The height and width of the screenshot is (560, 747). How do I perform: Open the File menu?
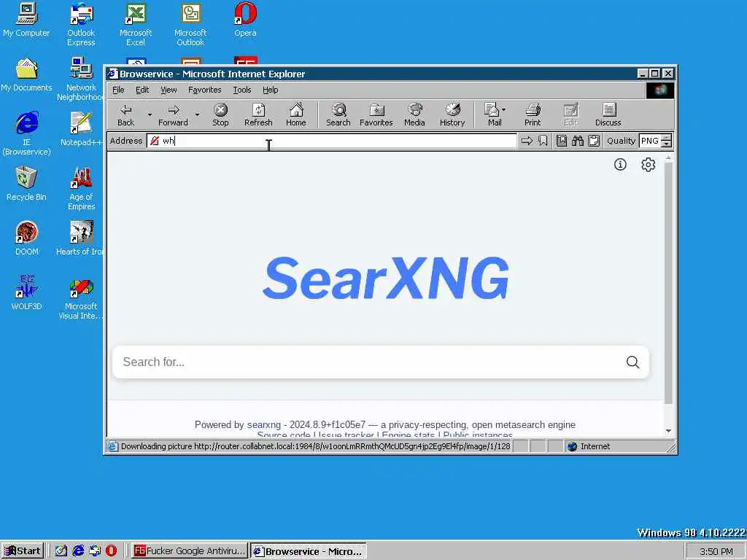click(118, 90)
